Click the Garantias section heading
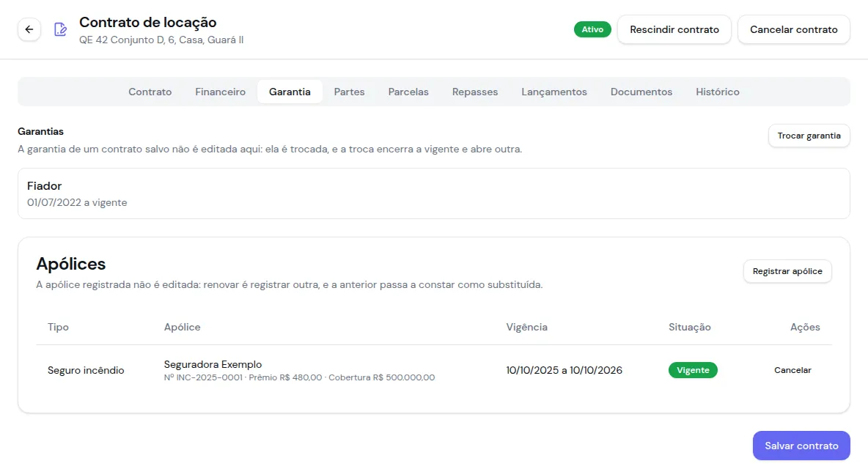The height and width of the screenshot is (469, 868). pos(40,131)
